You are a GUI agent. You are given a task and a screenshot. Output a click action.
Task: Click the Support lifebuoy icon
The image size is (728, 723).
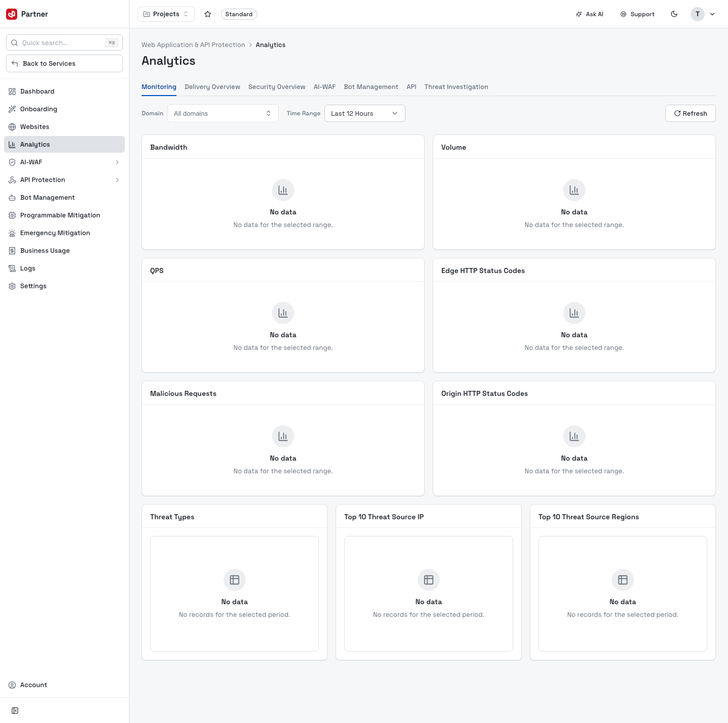coord(623,14)
